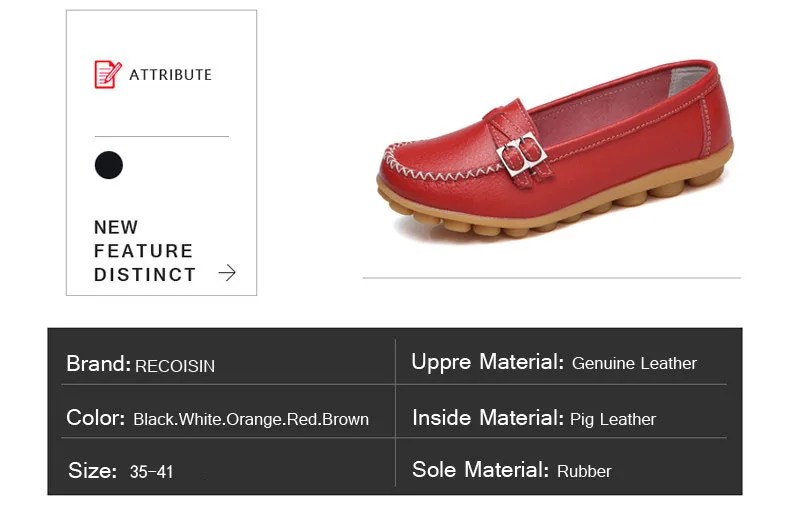The height and width of the screenshot is (527, 790).
Task: Click the silver buckle on the shoe
Action: tap(522, 153)
